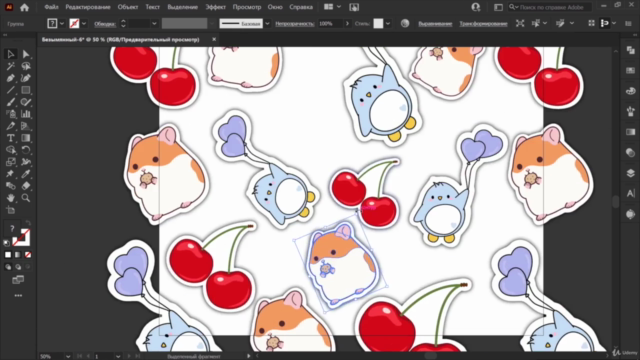Select the Artboard tool
This screenshot has height=360, width=640.
pyautogui.click(x=11, y=210)
